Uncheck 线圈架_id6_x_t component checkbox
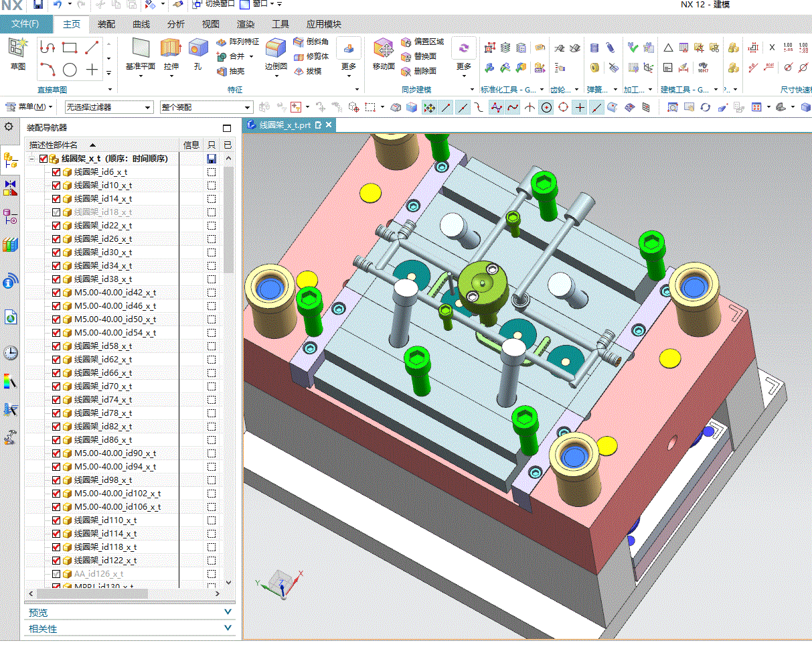This screenshot has width=812, height=651. pyautogui.click(x=56, y=172)
